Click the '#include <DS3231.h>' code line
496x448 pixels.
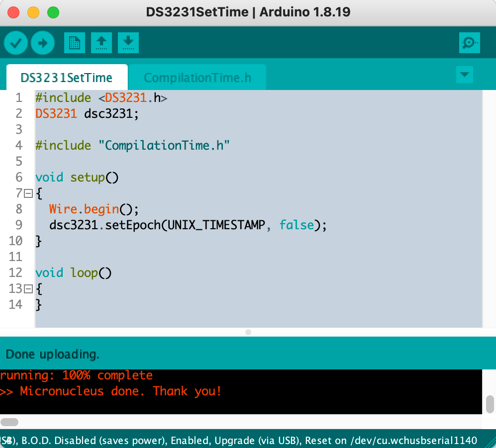pyautogui.click(x=101, y=97)
